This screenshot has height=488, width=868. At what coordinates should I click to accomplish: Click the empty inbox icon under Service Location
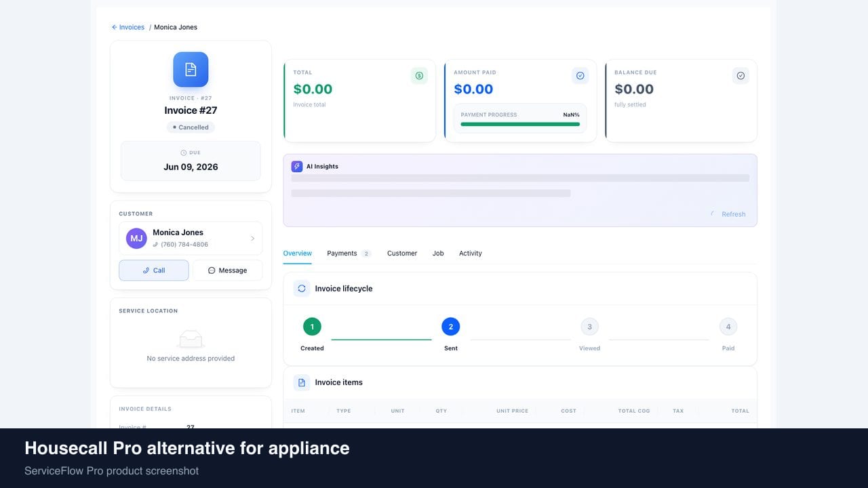point(191,339)
